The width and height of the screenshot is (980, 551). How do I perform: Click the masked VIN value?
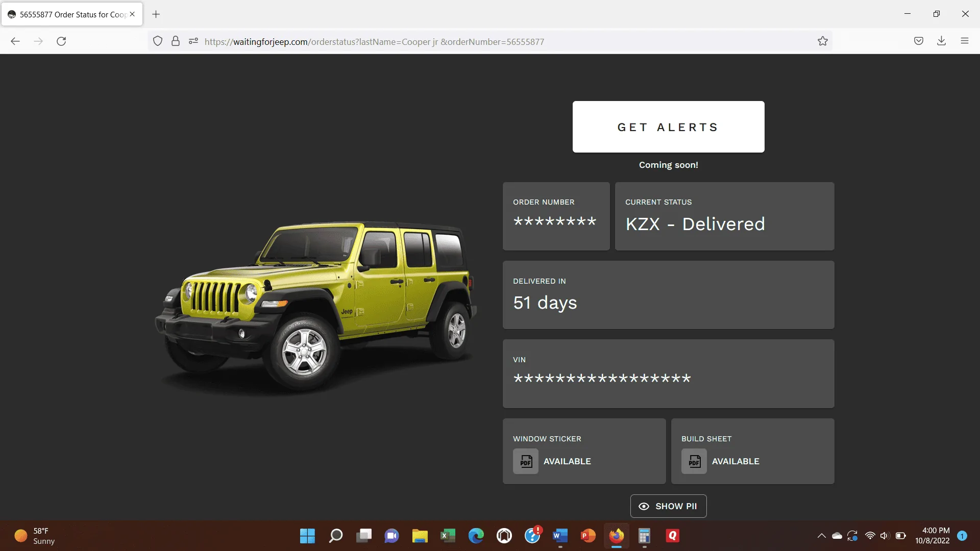pyautogui.click(x=602, y=379)
